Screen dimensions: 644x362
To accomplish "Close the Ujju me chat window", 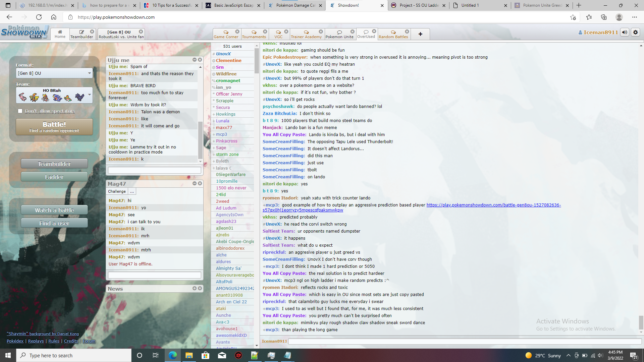I will [x=200, y=60].
